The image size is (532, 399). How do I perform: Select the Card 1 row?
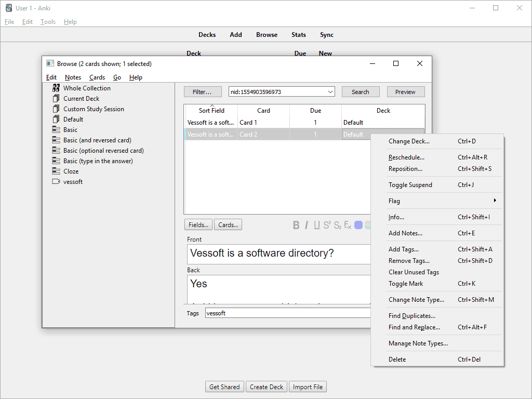pyautogui.click(x=304, y=123)
